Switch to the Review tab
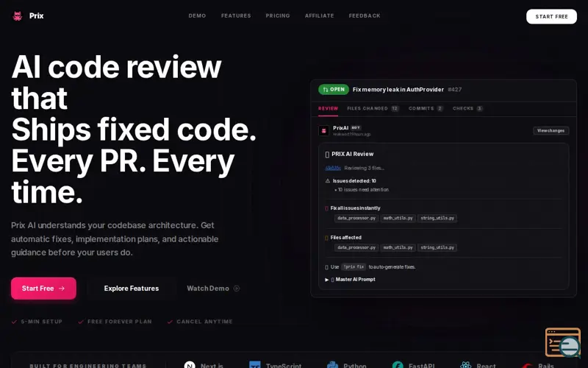 tap(328, 108)
